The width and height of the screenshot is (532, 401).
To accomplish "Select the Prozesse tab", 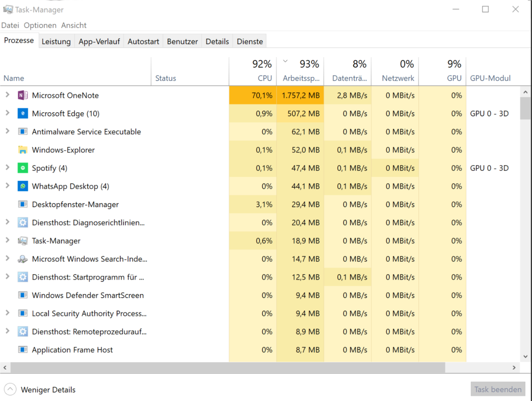I will [x=19, y=40].
